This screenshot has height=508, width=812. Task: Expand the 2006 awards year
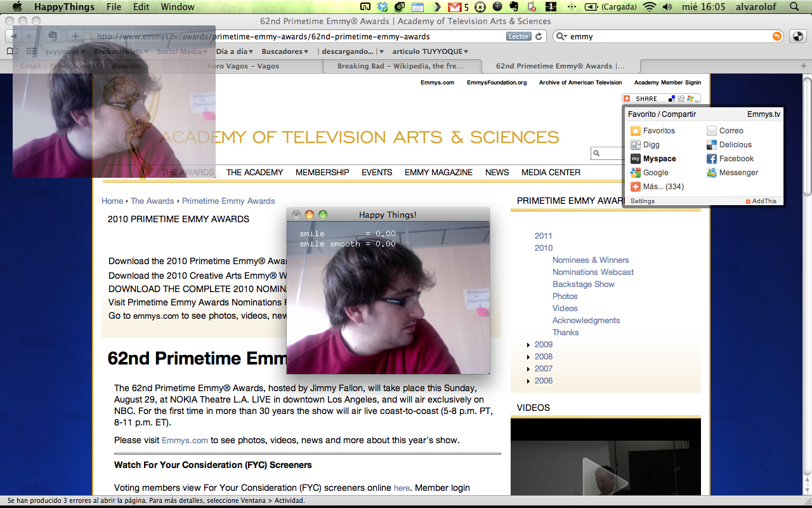529,381
